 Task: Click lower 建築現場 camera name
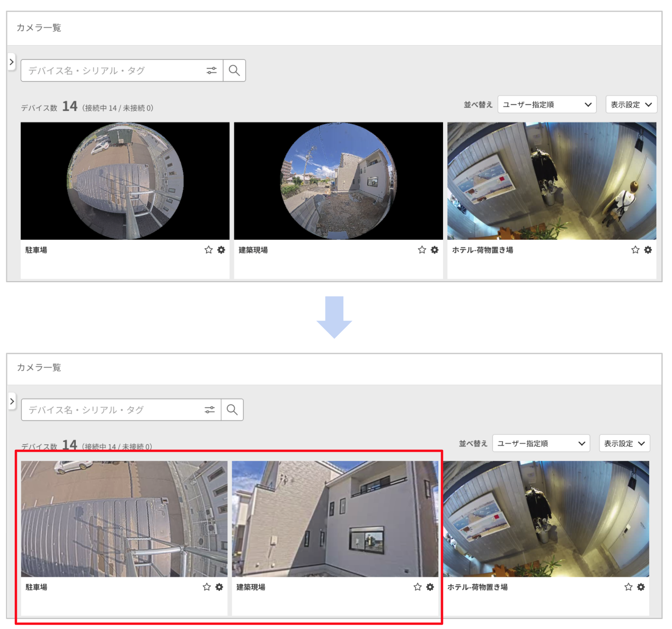(251, 587)
